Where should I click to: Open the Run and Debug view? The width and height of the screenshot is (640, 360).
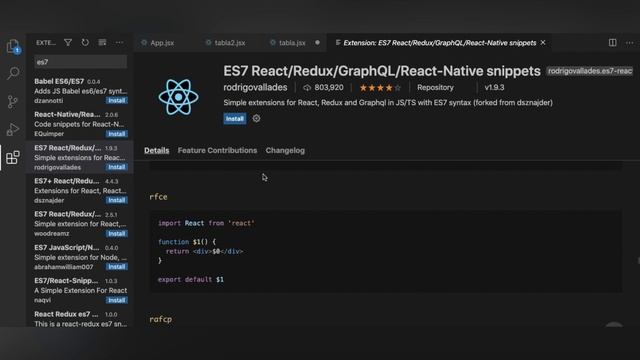(x=13, y=129)
